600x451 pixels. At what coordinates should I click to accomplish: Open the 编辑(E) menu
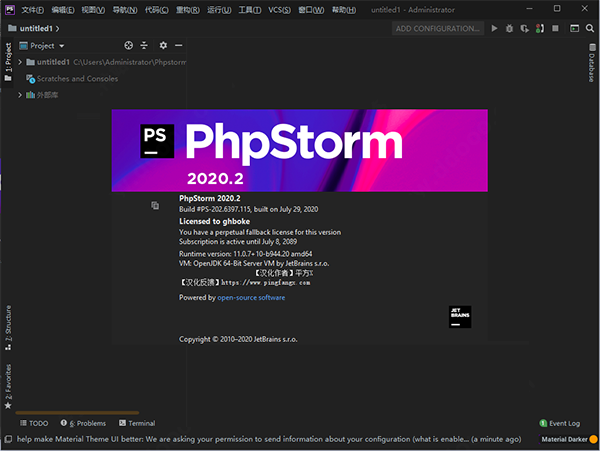(x=63, y=10)
